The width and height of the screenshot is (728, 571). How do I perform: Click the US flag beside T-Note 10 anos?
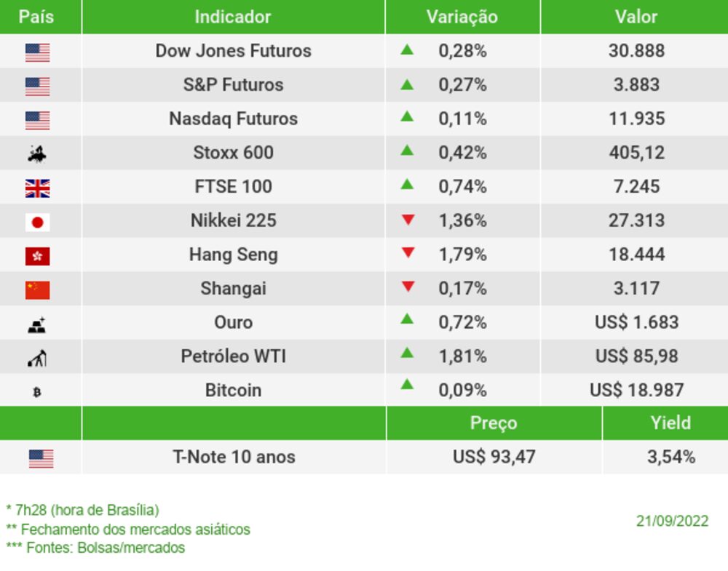[41, 458]
